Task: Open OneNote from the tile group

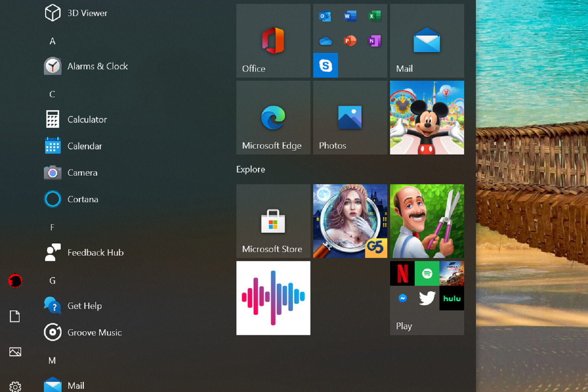Action: tap(375, 41)
